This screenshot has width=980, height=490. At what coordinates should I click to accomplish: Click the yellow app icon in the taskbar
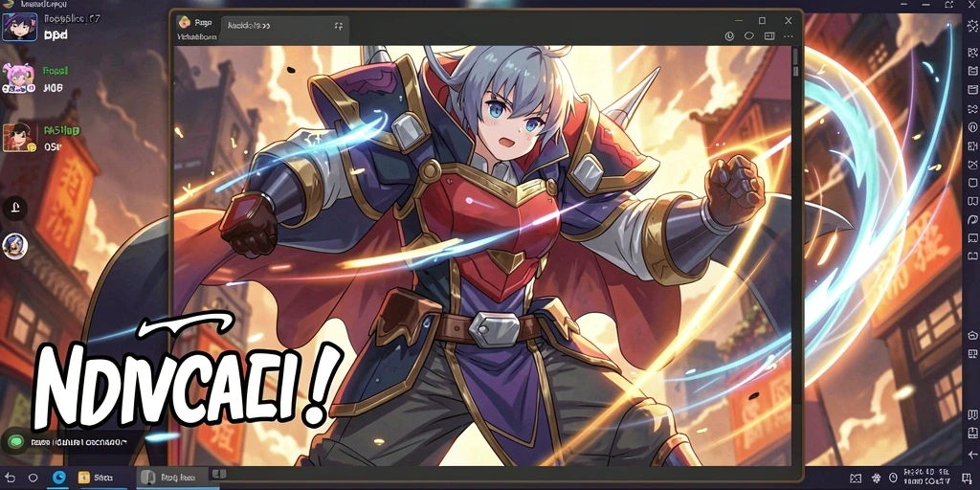tap(84, 479)
